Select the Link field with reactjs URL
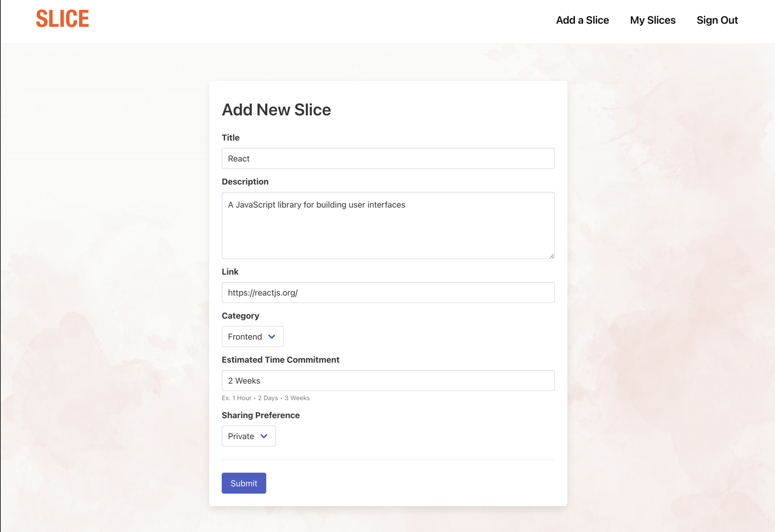The image size is (775, 532). click(388, 292)
